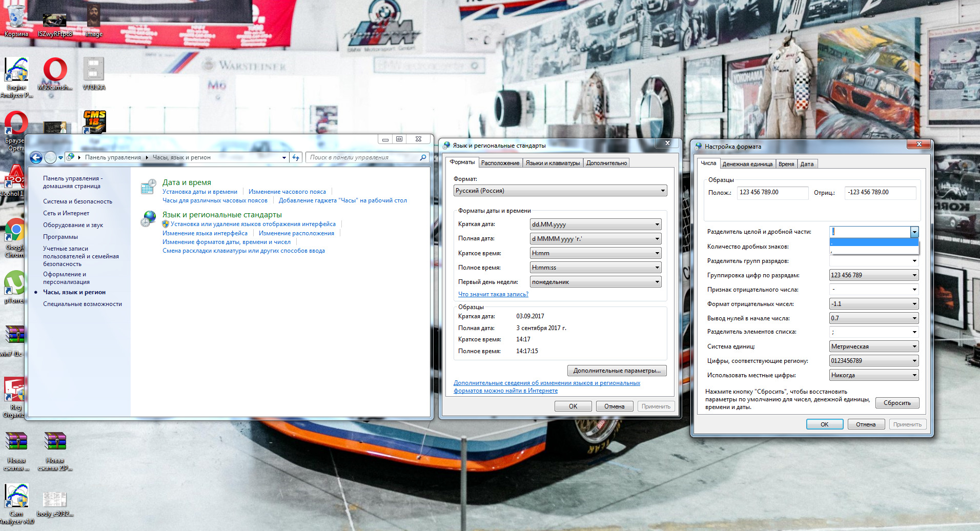Open the Первый день недели dropdown
The height and width of the screenshot is (531, 980).
596,282
